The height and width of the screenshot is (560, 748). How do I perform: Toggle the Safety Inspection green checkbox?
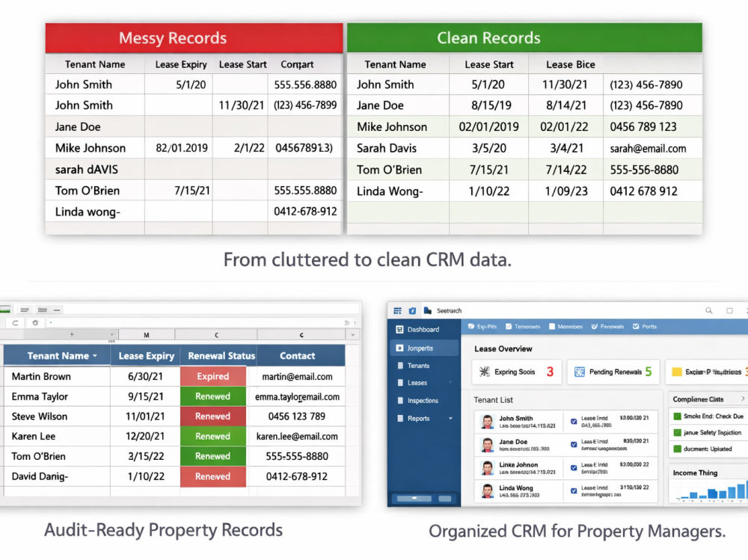(677, 433)
